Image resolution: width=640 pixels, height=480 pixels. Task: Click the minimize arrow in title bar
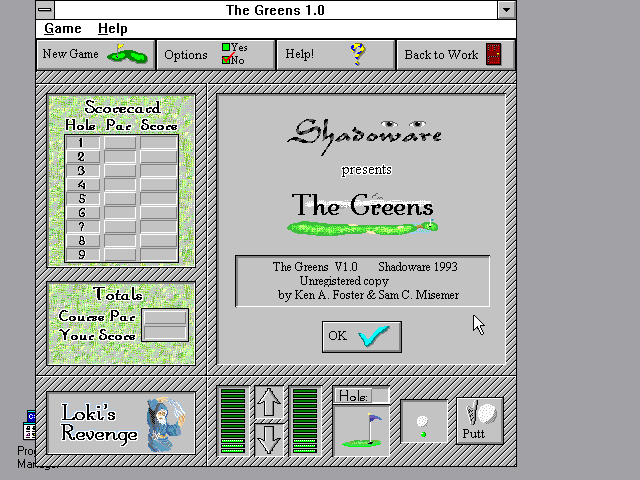click(507, 10)
